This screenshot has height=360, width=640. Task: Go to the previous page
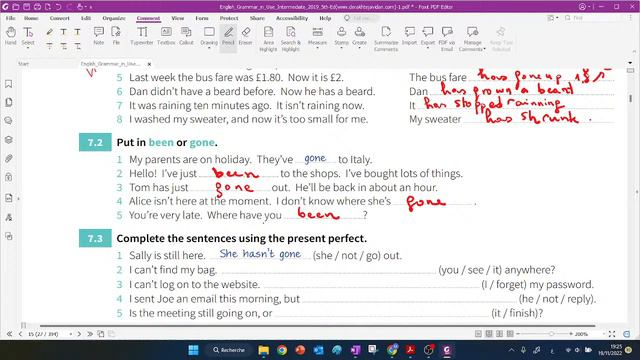pyautogui.click(x=20, y=334)
